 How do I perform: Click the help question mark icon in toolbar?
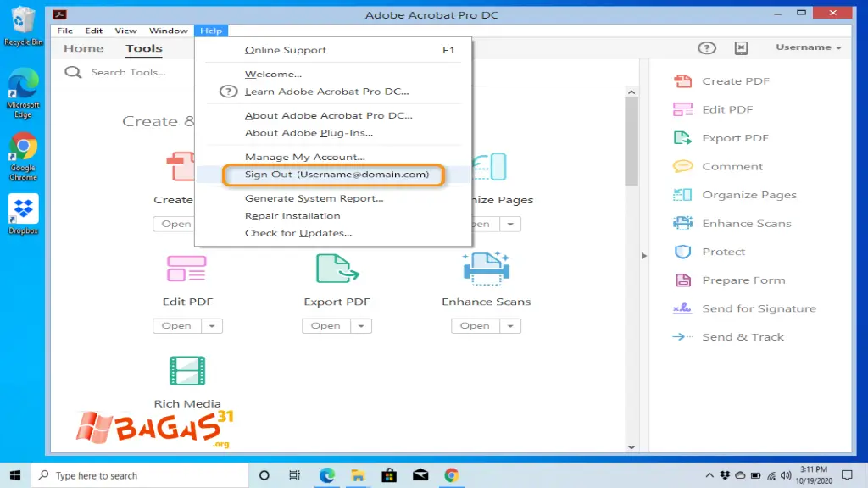coord(706,47)
